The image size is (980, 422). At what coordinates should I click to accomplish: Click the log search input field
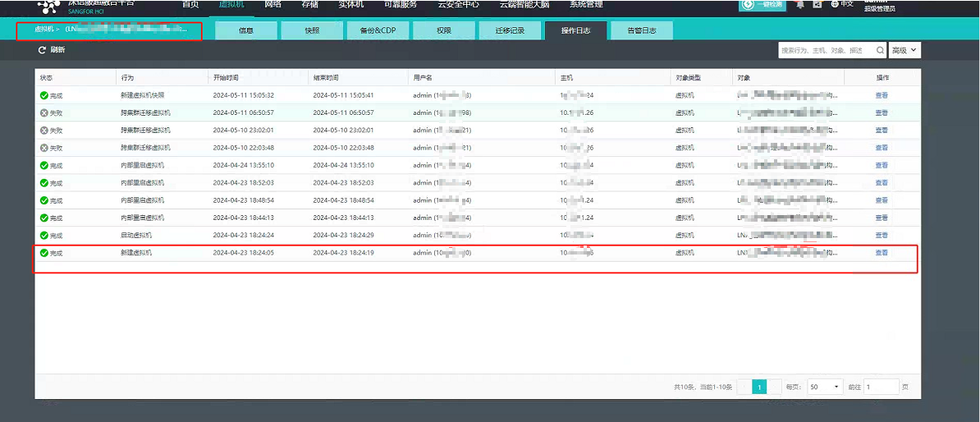[x=827, y=50]
